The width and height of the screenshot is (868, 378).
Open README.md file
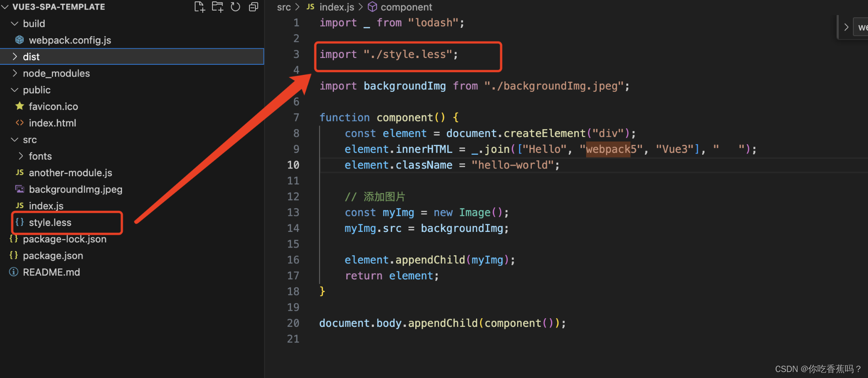[x=51, y=272]
